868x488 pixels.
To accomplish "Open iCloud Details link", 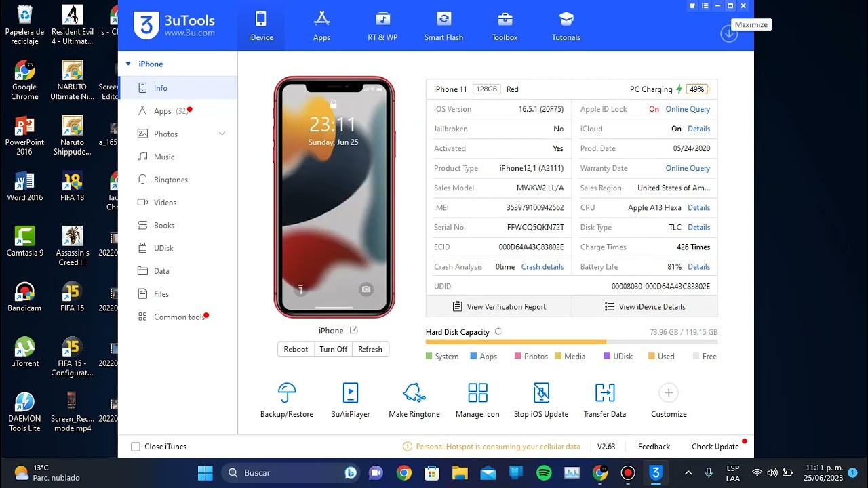I will (x=698, y=129).
